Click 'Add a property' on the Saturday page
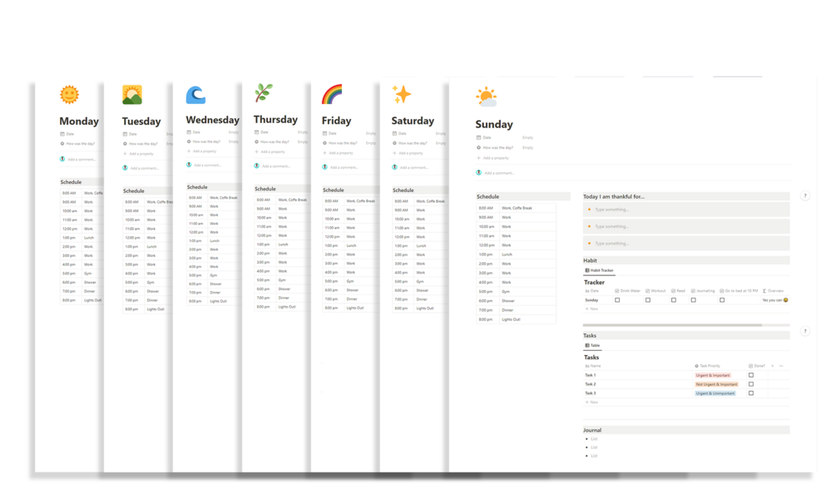Screen dimensions: 836x504 (x=408, y=153)
